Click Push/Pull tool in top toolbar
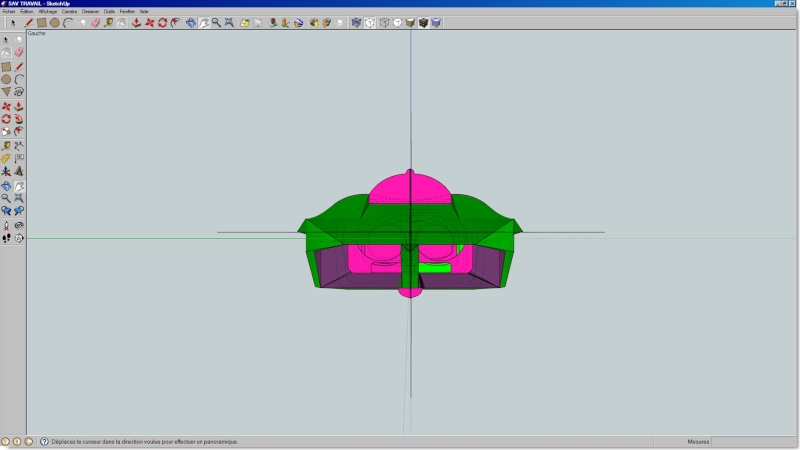 click(136, 22)
